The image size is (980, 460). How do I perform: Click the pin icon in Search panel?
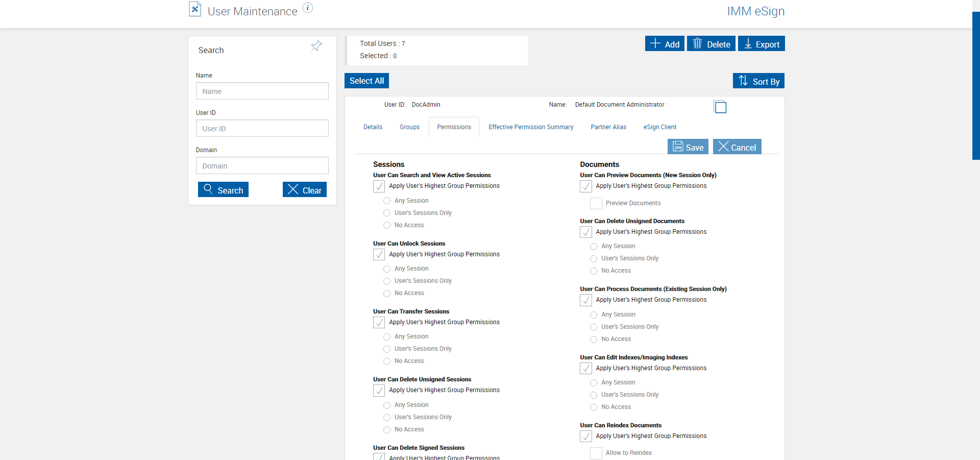click(316, 46)
